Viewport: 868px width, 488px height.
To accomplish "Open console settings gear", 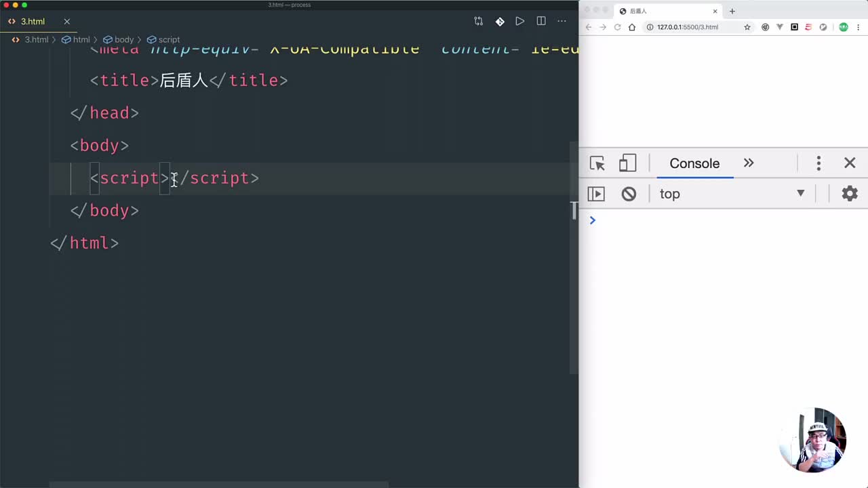I will point(850,194).
